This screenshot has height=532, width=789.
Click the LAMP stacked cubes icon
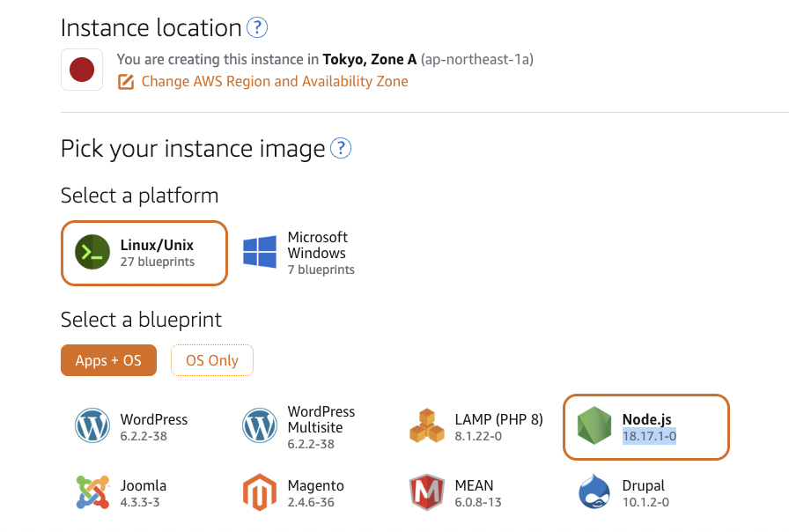(427, 425)
